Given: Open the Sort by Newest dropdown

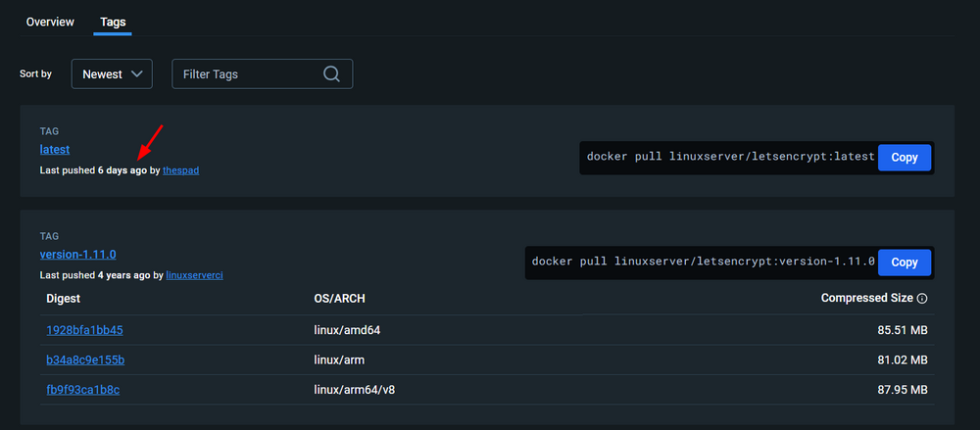Looking at the screenshot, I should [x=112, y=73].
